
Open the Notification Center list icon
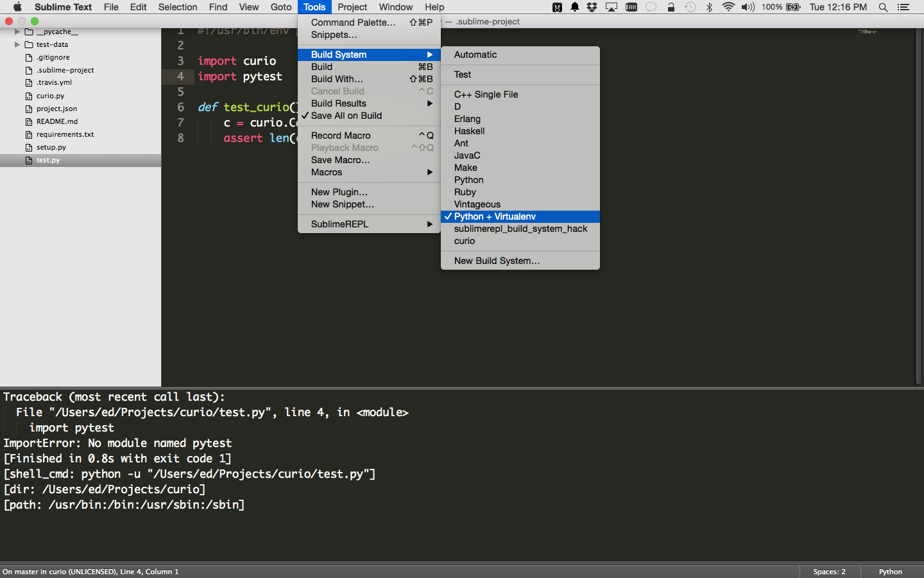pos(903,7)
